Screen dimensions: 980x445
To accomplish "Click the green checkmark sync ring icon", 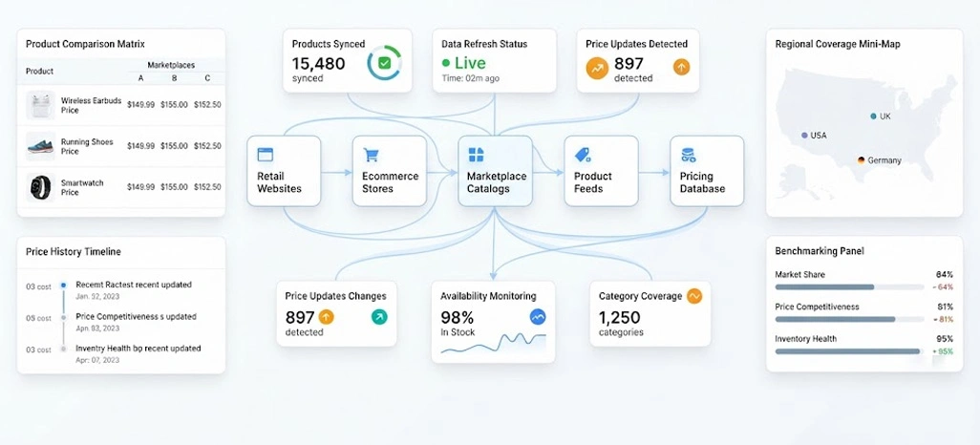I will point(384,62).
